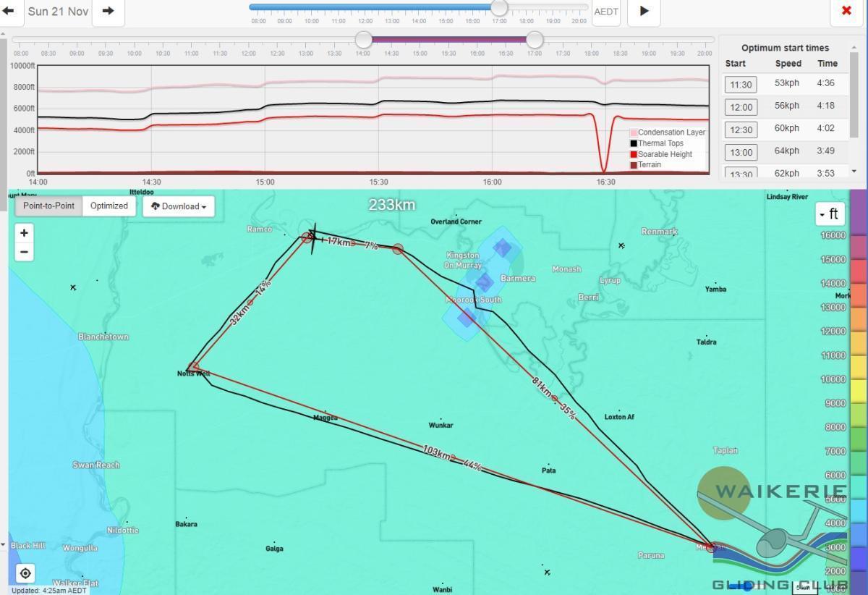
Task: Switch to Optimized route mode
Action: [x=109, y=206]
